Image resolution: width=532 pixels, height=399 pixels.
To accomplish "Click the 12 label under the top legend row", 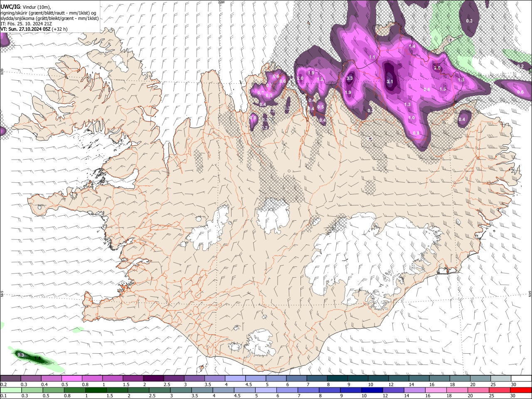I will (391, 384).
